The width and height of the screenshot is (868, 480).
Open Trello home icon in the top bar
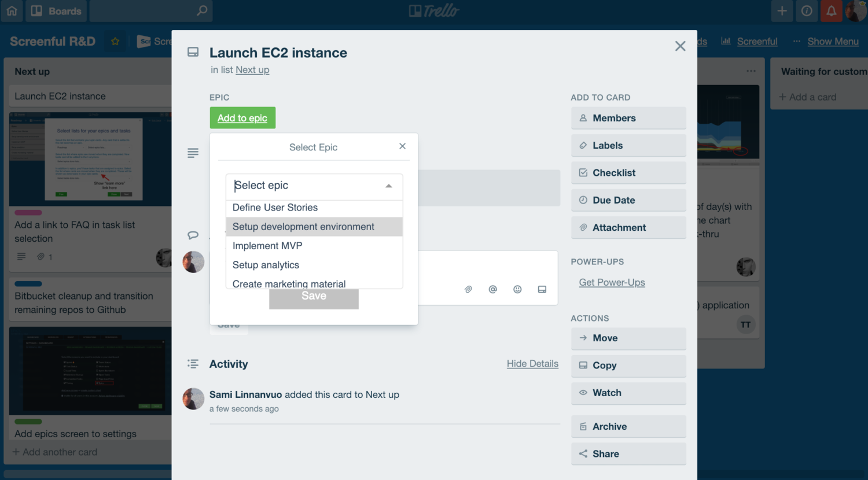12,11
